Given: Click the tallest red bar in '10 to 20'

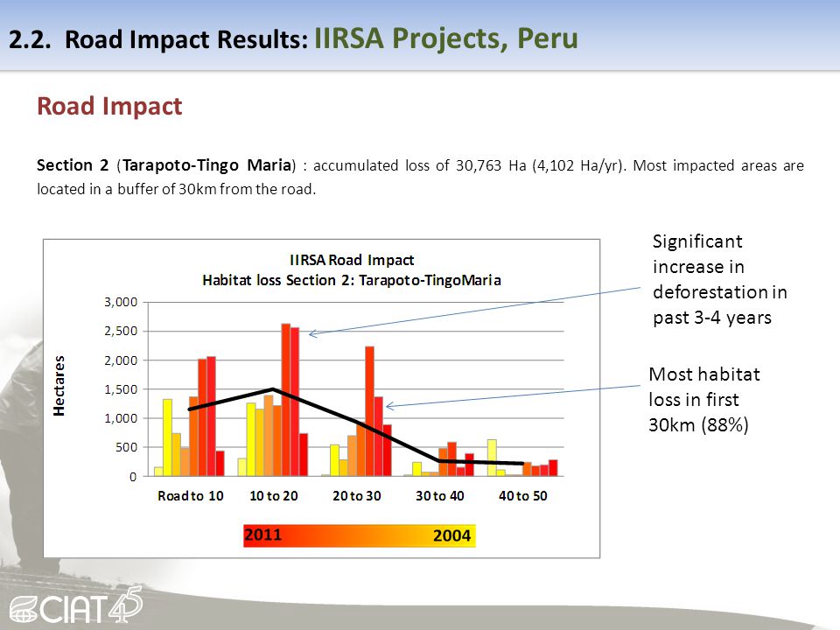Looking at the screenshot, I should 285,400.
